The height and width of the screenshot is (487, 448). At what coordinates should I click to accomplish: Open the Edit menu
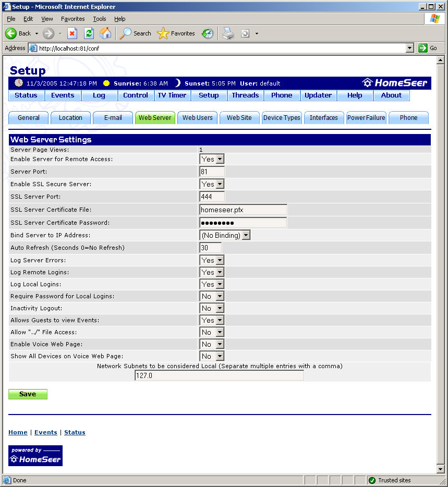click(x=28, y=19)
